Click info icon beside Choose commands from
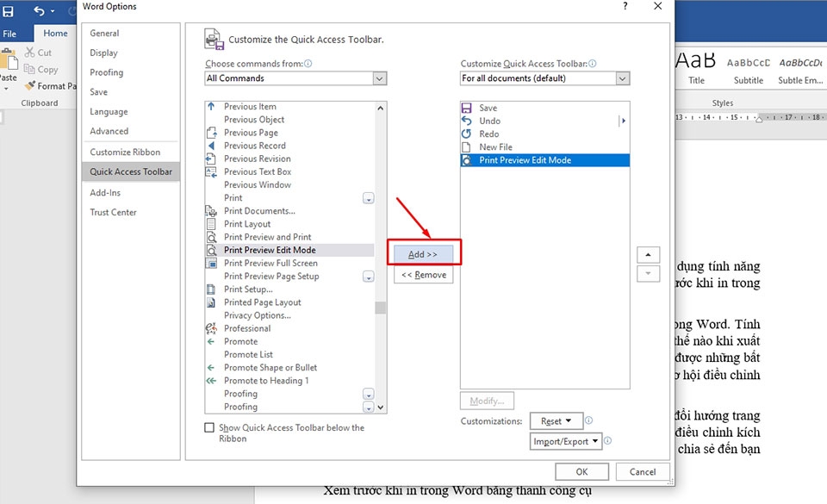Viewport: 827px width, 504px height. [x=308, y=63]
